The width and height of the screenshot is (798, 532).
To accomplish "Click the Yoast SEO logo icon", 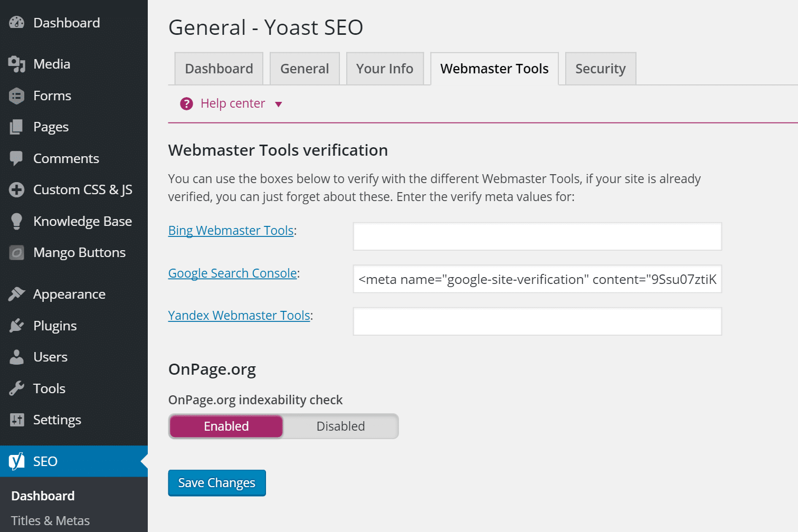I will [x=17, y=461].
